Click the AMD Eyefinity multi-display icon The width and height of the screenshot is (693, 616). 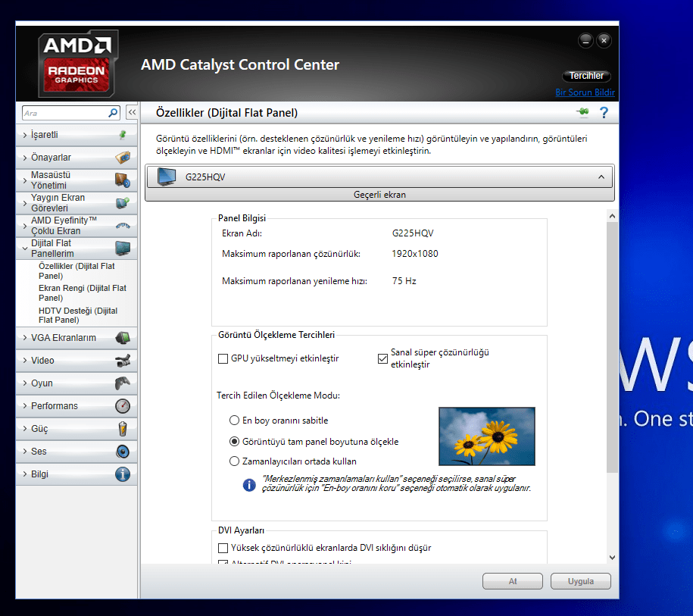(x=123, y=226)
